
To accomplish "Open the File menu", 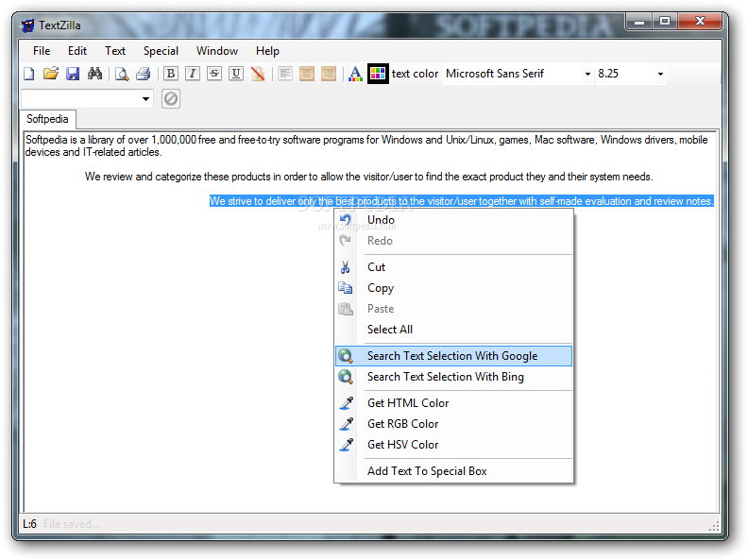I will pyautogui.click(x=42, y=51).
